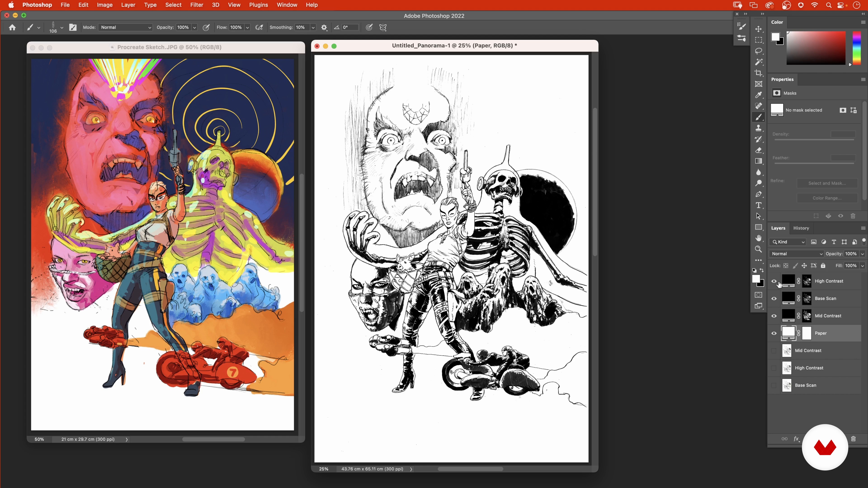
Task: Select the Path Selection tool
Action: 759,216
